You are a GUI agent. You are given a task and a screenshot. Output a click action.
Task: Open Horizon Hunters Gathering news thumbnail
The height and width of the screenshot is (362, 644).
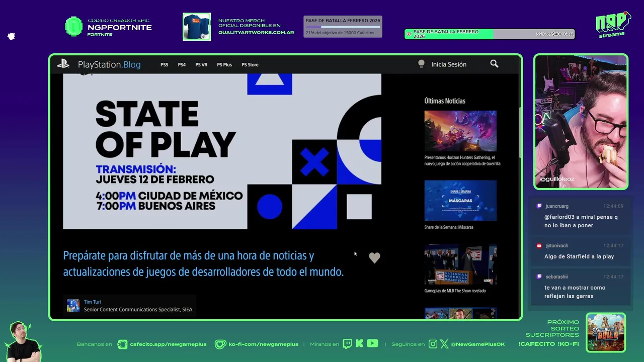460,131
